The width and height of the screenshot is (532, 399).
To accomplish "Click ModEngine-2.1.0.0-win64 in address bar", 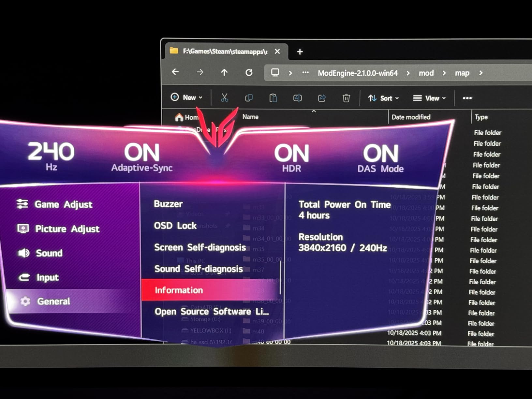I will (x=358, y=73).
